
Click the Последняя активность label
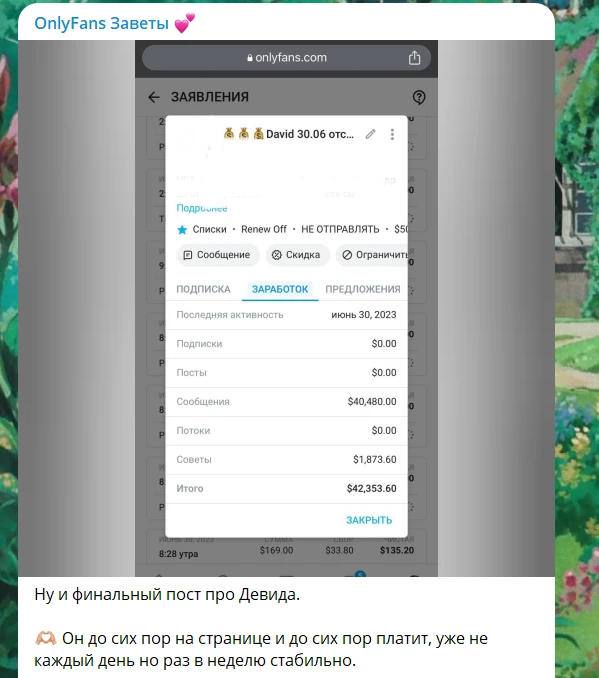click(230, 315)
